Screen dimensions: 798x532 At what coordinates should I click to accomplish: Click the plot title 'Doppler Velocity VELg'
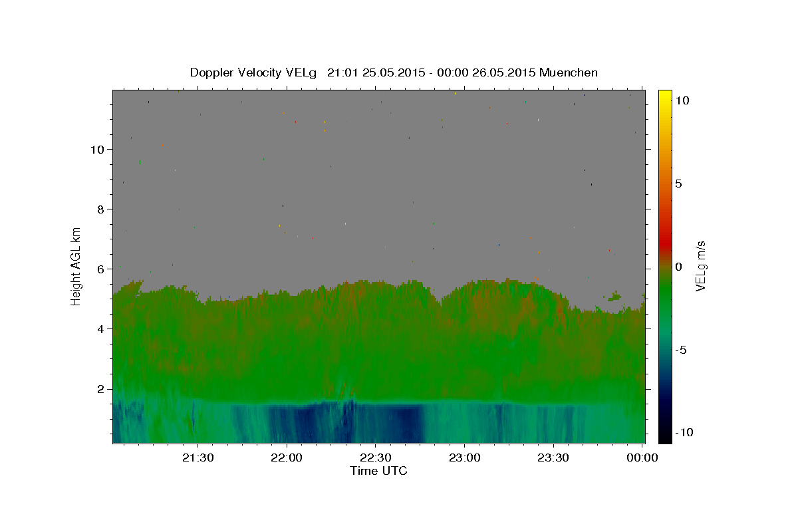(253, 72)
